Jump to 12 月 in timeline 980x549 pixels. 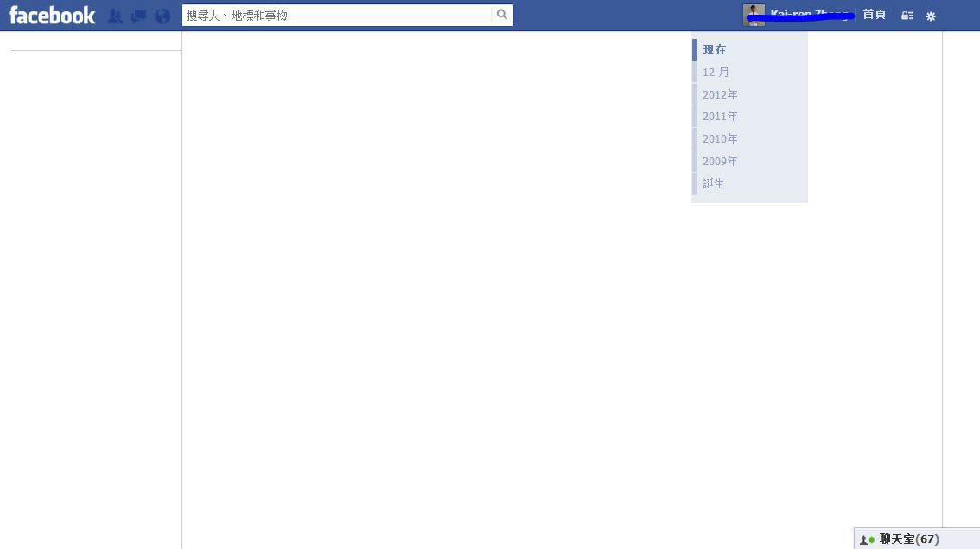(x=716, y=73)
